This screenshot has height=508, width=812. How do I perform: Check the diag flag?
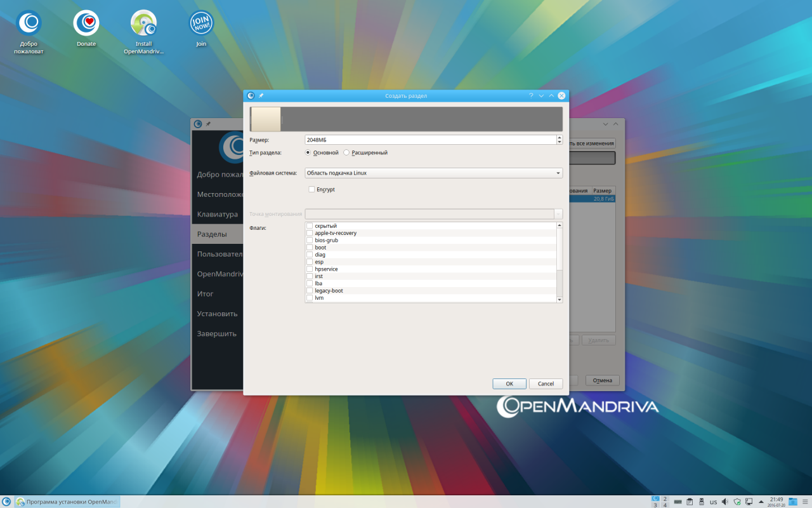(x=310, y=255)
